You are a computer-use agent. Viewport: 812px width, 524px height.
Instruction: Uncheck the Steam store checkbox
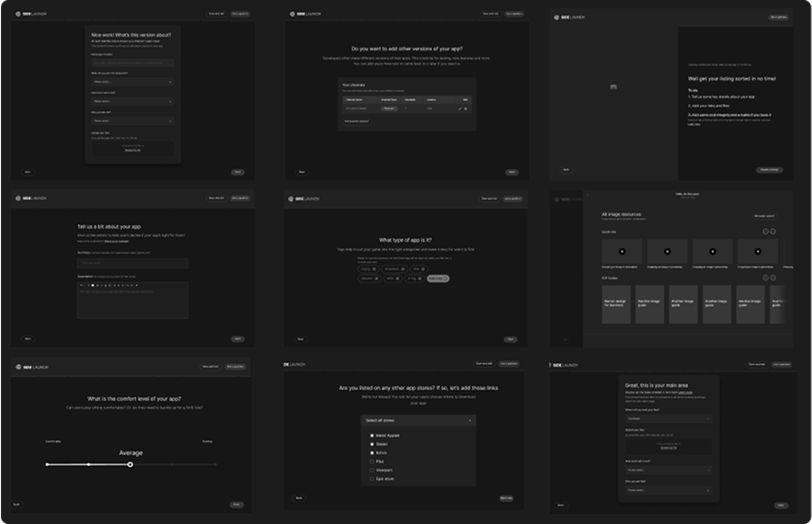(372, 444)
